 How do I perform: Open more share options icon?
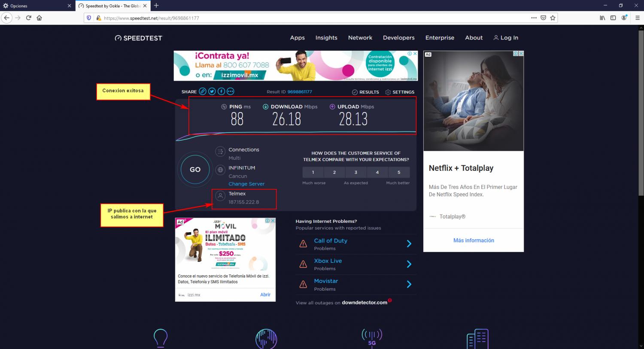tap(231, 91)
